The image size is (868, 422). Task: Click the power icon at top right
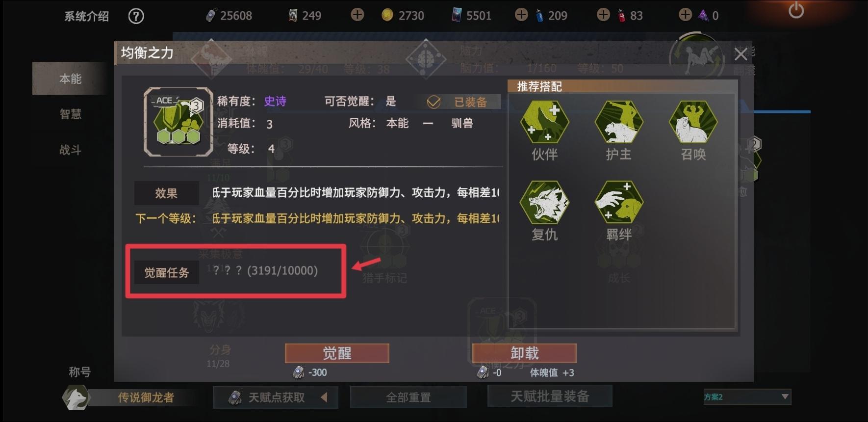[x=796, y=11]
